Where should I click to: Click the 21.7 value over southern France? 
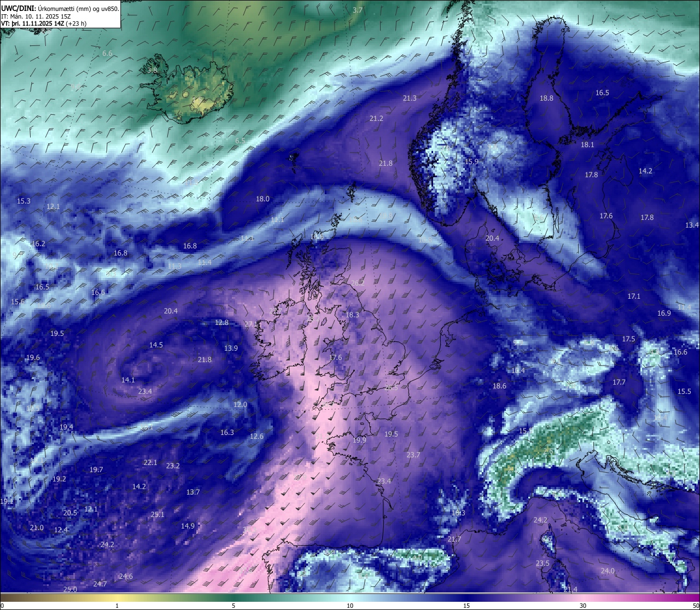pyautogui.click(x=454, y=539)
